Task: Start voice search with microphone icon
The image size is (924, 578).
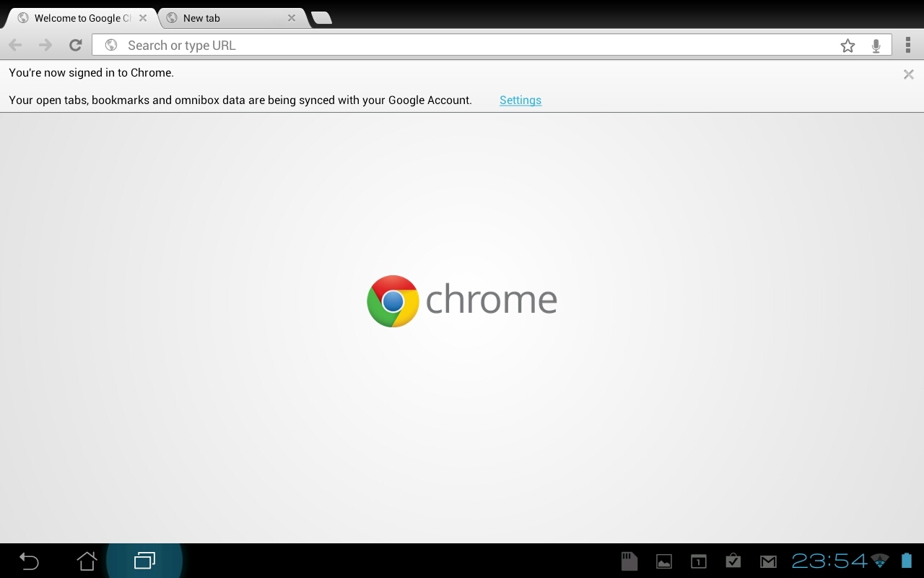Action: click(x=876, y=46)
